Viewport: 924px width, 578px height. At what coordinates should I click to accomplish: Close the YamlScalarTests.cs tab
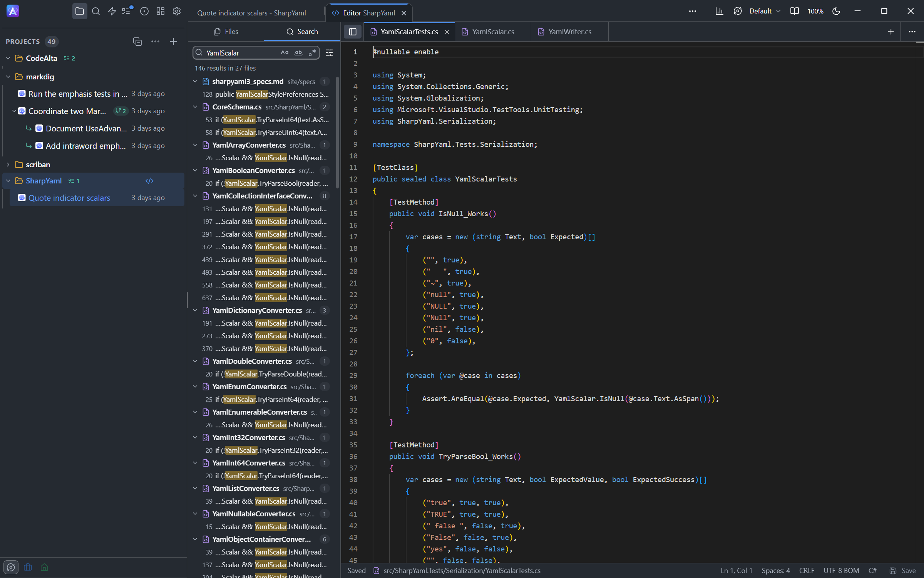coord(447,32)
